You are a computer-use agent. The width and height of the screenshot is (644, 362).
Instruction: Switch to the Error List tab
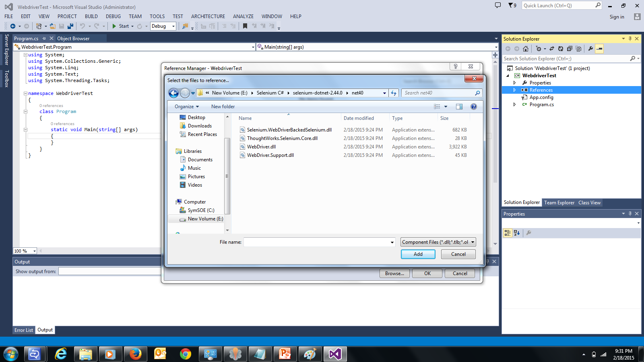[x=24, y=330]
